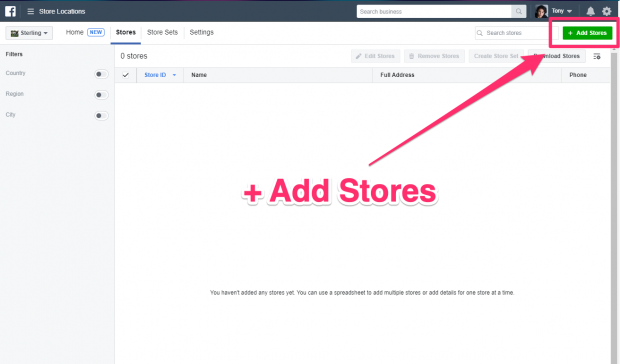Focus the Search stores input field
620x364 pixels.
click(516, 33)
